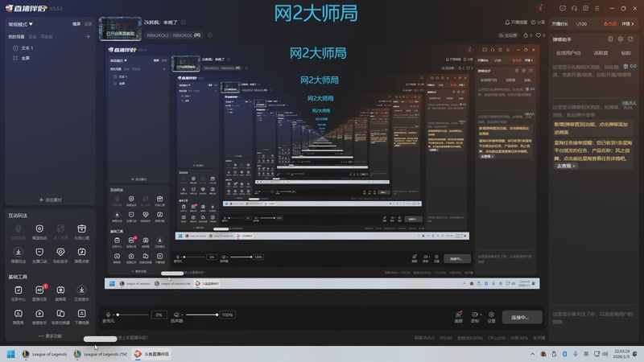Screen dimensions: 644x362
Task: Open the 房管助手 house icon
Action: click(39, 314)
